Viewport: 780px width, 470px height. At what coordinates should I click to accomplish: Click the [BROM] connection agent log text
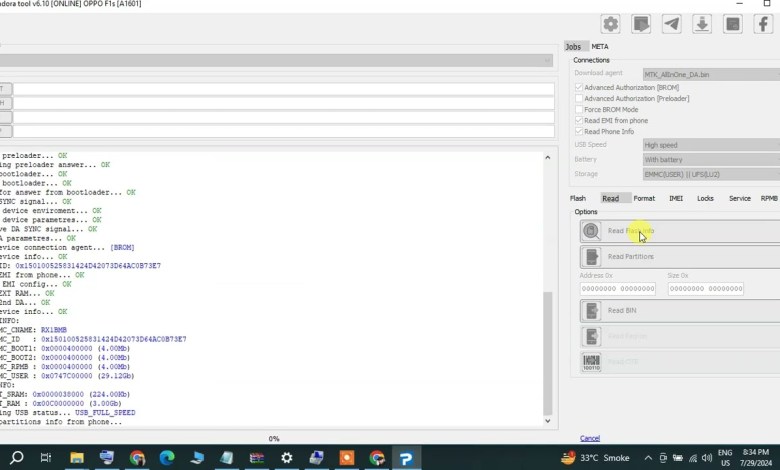122,247
